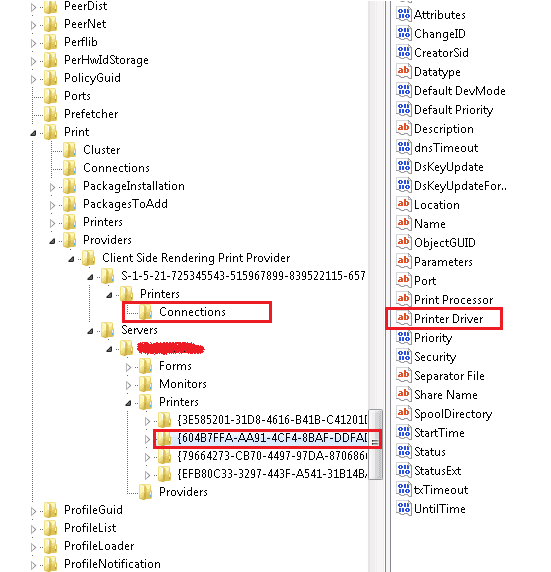Click the SpoolDirectory string icon
The image size is (551, 572).
pyautogui.click(x=404, y=413)
